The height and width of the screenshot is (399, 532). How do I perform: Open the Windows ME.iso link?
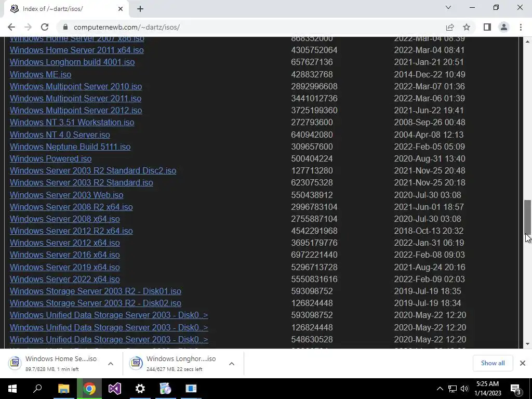pos(41,74)
